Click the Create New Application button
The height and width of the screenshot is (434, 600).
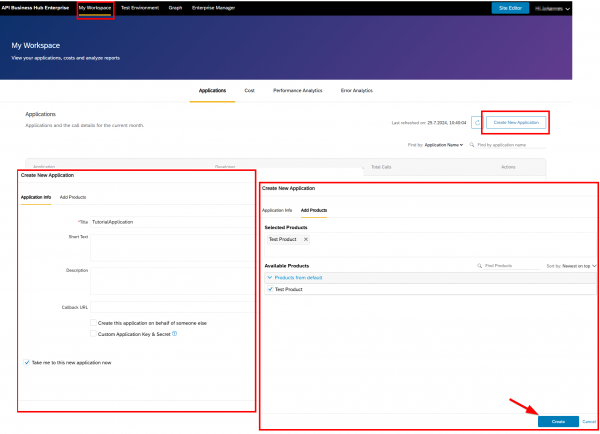coord(516,122)
